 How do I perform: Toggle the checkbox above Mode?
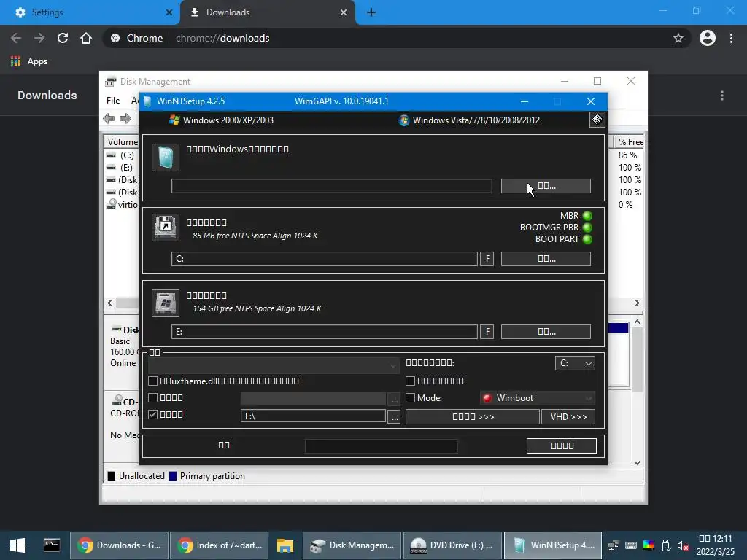[410, 381]
